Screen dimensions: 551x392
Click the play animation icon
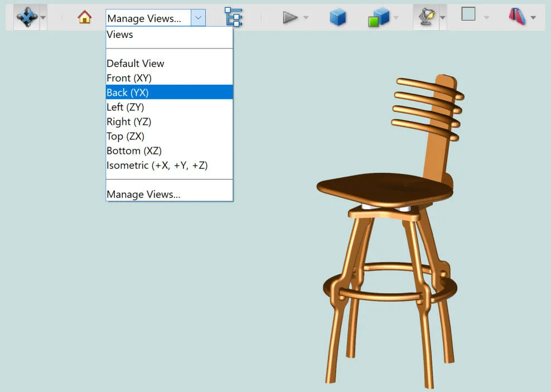tap(290, 17)
